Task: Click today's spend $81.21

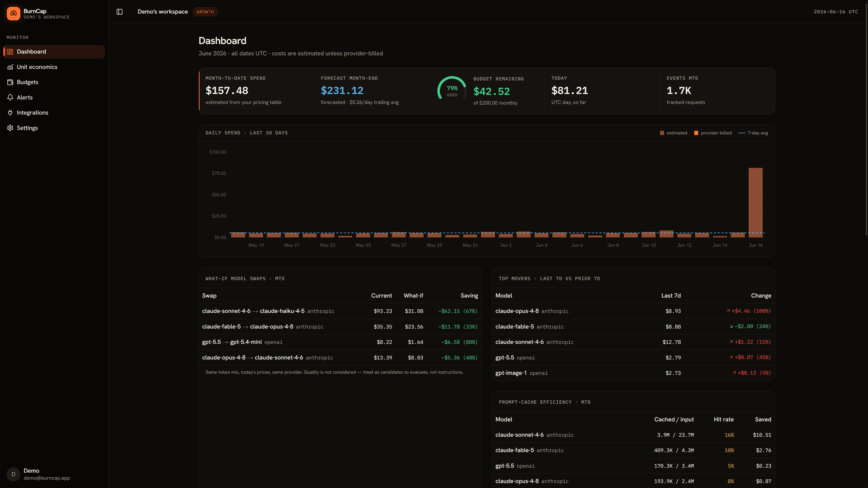Action: pyautogui.click(x=569, y=91)
